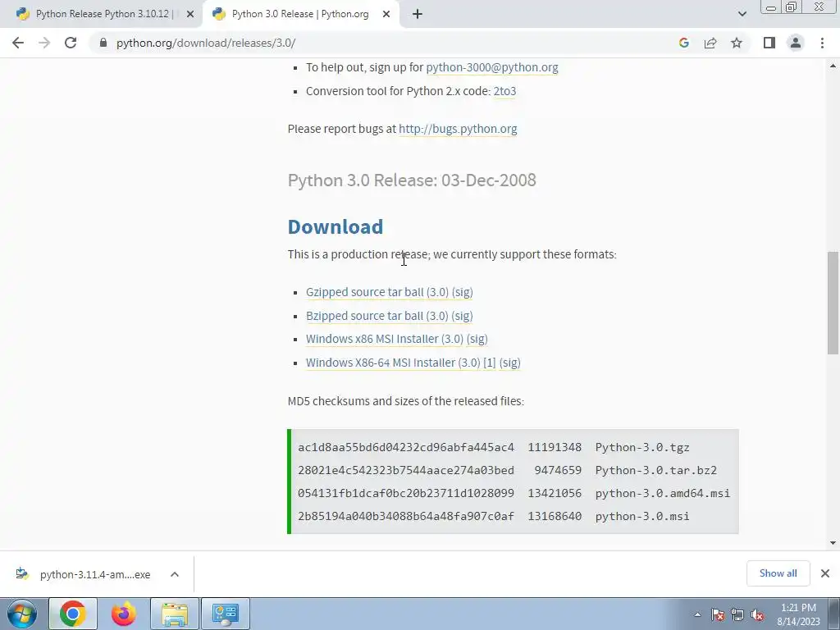This screenshot has width=840, height=630.
Task: Launch Firefox from the taskbar
Action: pyautogui.click(x=124, y=614)
